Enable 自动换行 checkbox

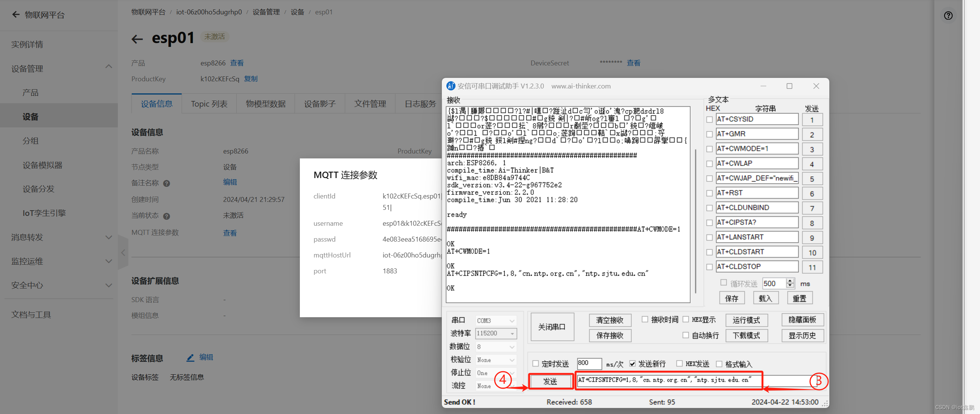pos(685,335)
